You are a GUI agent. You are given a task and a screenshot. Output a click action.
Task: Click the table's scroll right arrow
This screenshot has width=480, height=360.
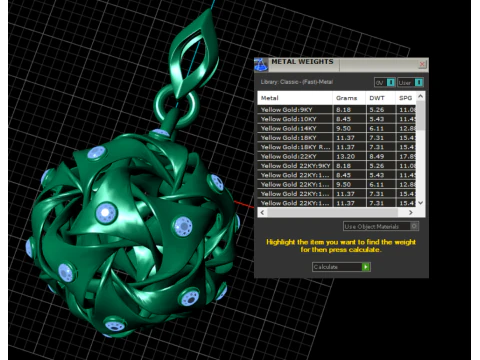click(411, 212)
